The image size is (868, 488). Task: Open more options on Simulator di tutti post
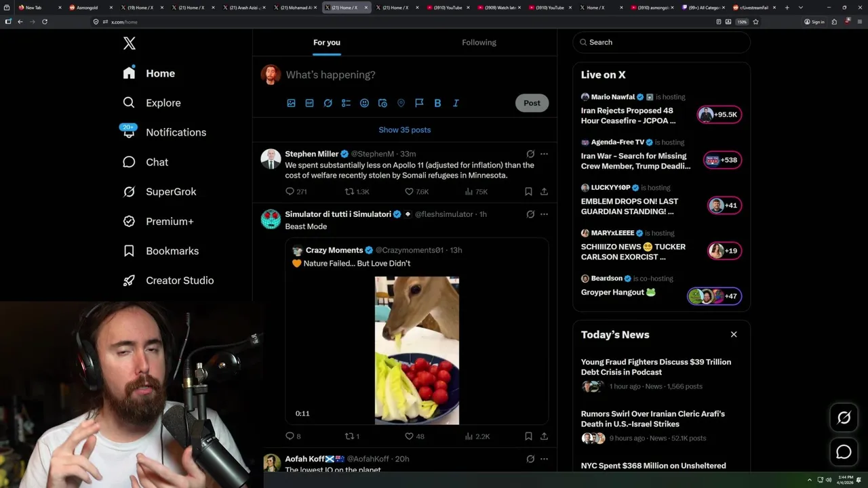point(544,214)
